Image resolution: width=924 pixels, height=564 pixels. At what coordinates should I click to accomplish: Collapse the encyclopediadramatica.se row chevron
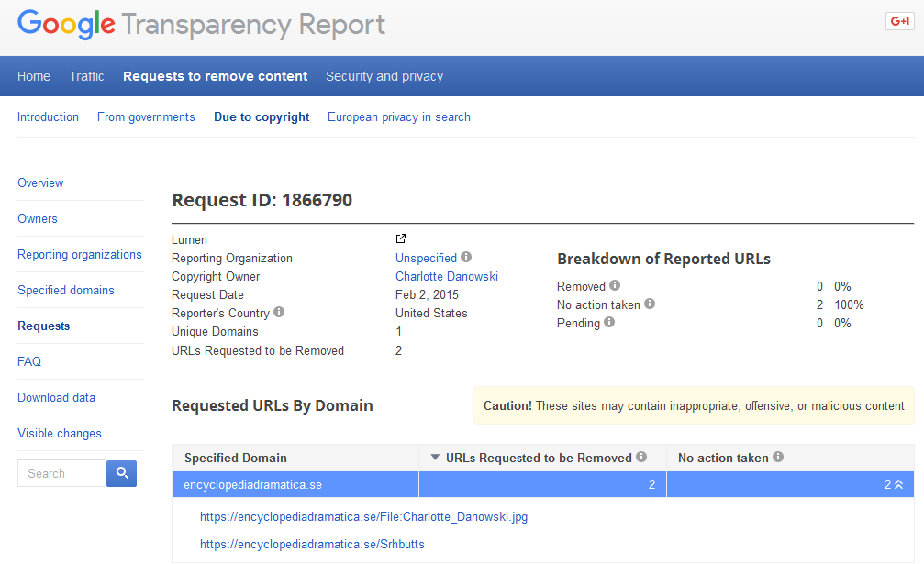coord(898,484)
